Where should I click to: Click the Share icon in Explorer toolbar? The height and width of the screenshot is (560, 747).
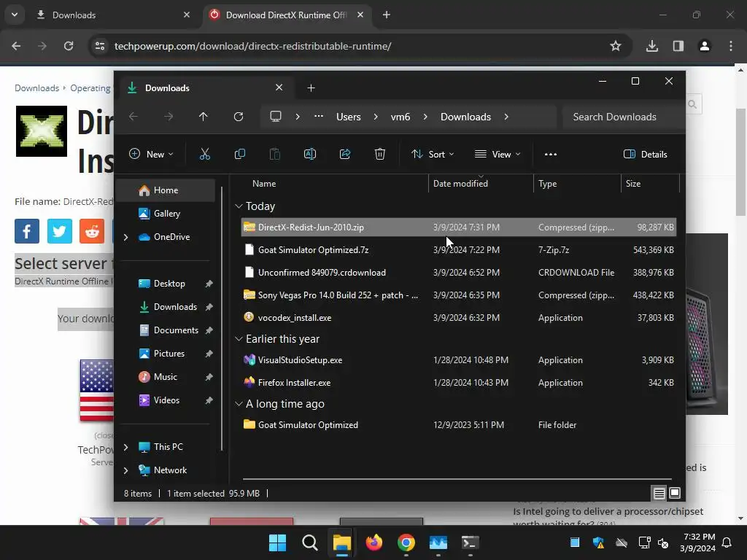pos(345,154)
